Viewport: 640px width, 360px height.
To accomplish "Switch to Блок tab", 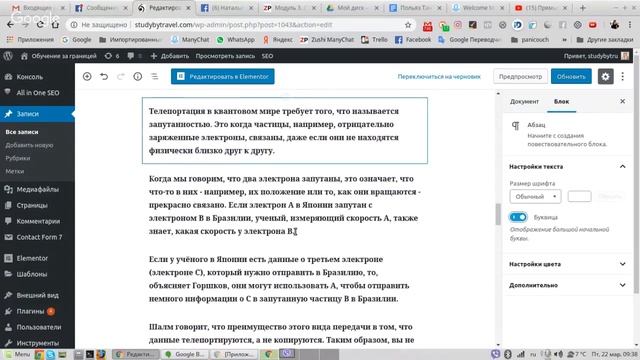I will point(561,101).
